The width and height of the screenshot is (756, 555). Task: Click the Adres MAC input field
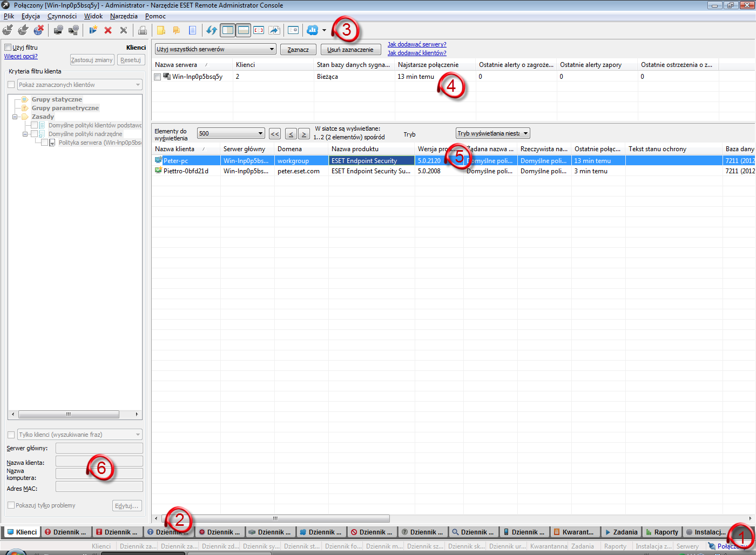99,487
